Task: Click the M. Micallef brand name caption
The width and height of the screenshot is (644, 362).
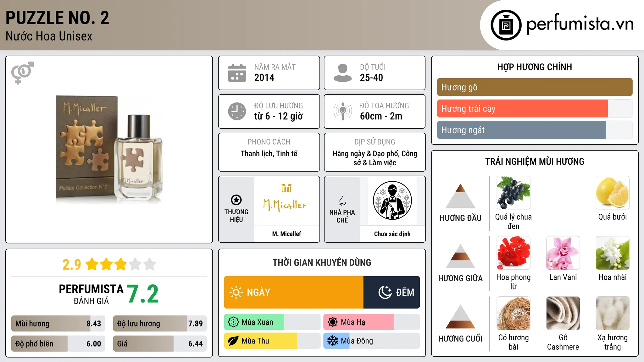Action: (x=286, y=234)
